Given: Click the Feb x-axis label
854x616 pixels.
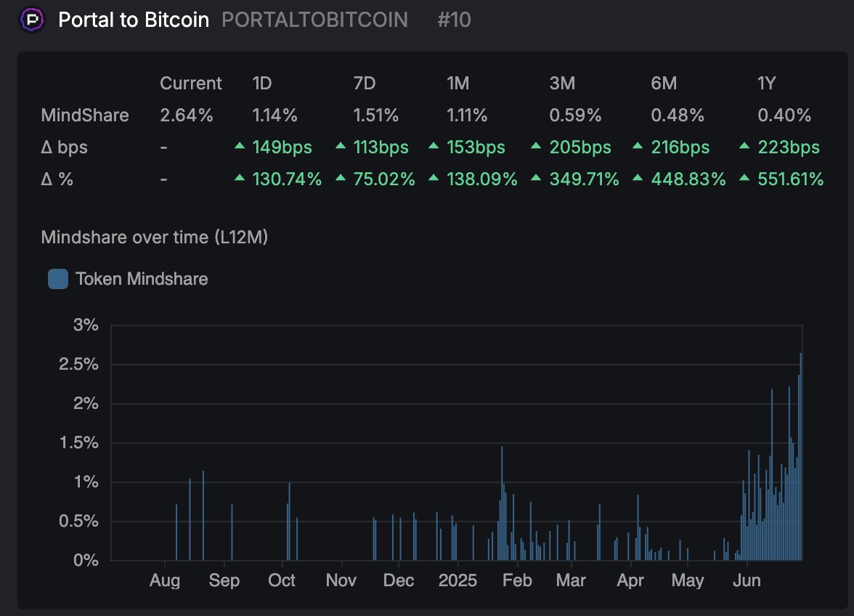Looking at the screenshot, I should (517, 580).
